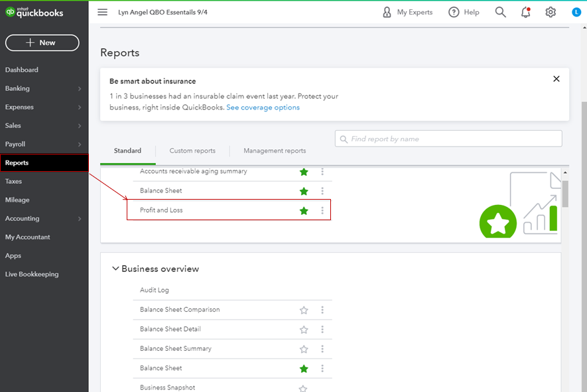Open more options for favorite Balance Sheet
Image resolution: width=587 pixels, height=392 pixels.
322,191
